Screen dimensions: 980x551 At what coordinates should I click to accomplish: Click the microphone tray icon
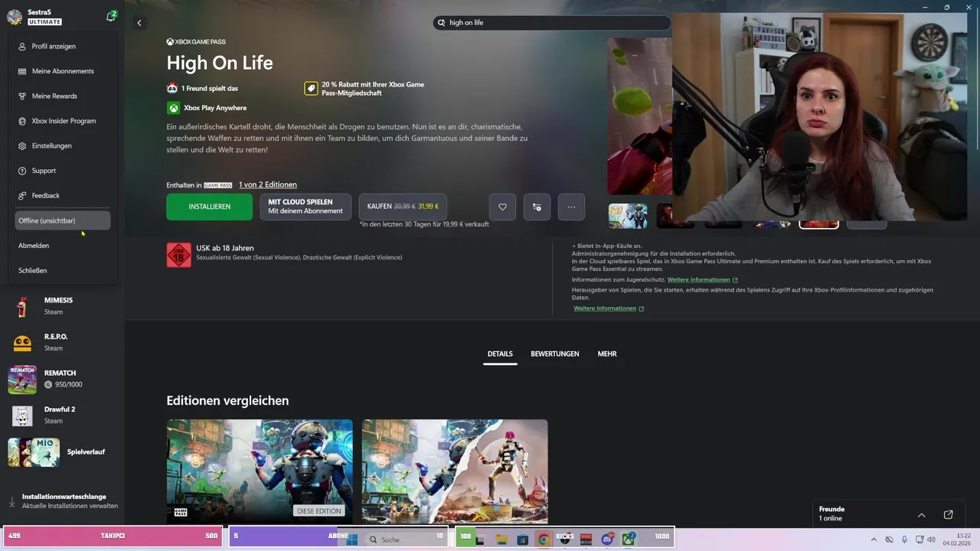(904, 540)
